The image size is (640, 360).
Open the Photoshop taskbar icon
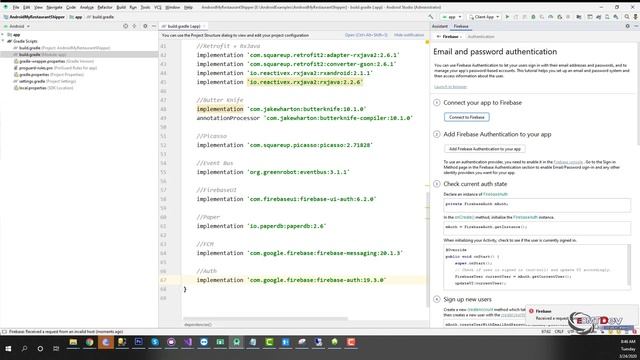click(138, 342)
